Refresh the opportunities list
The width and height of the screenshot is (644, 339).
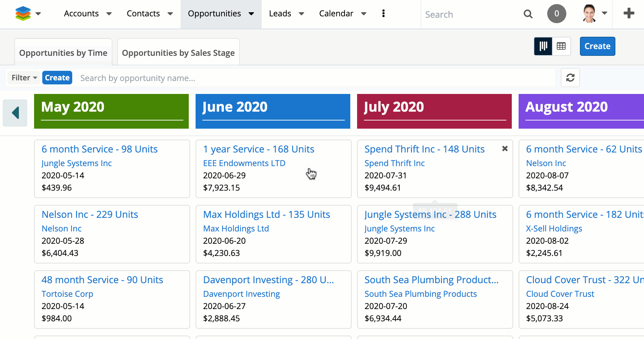click(x=570, y=78)
